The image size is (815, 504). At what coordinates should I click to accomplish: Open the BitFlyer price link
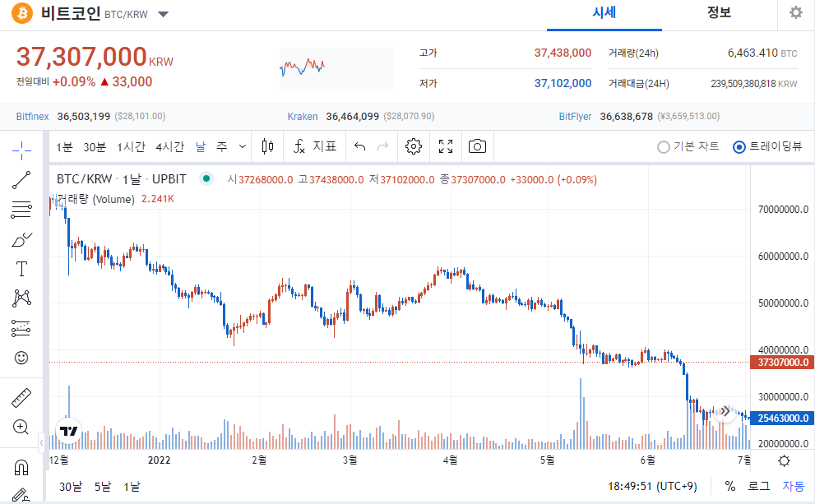575,117
